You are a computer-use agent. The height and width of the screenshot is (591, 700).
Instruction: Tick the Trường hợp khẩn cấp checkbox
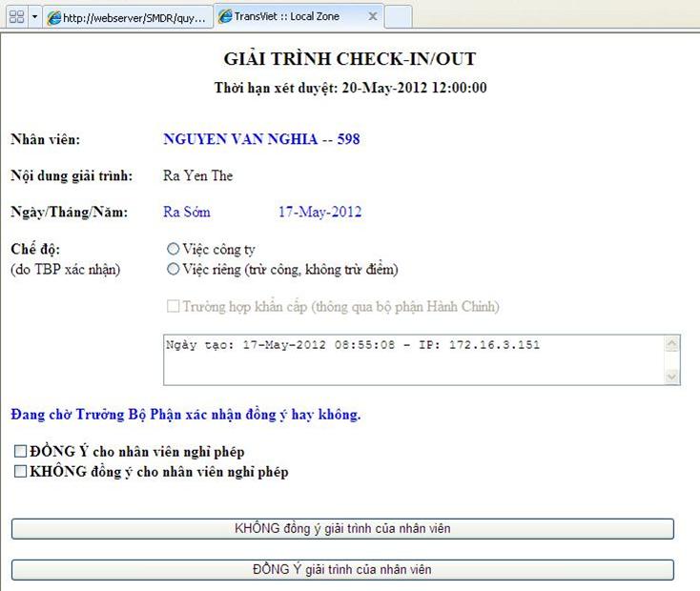pos(173,306)
